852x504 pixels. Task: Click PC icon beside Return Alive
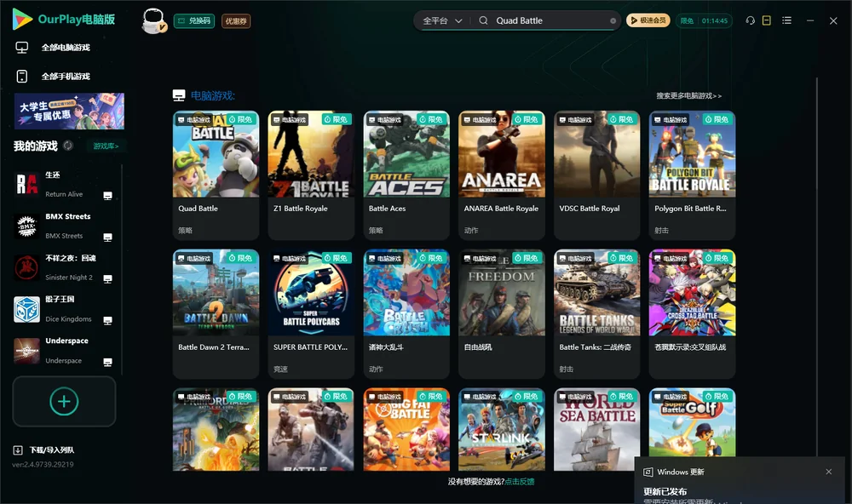coord(107,196)
